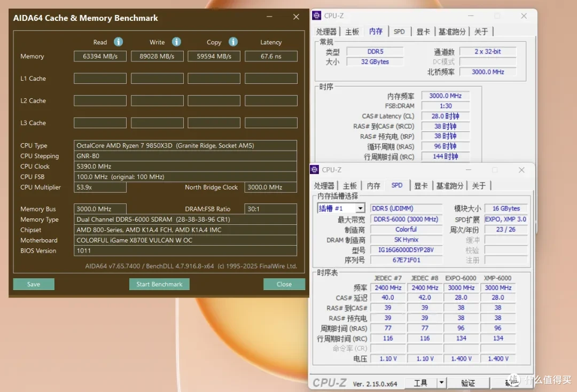577x392 pixels.
Task: Open 关于 tab in upper CPU-Z
Action: [x=481, y=32]
